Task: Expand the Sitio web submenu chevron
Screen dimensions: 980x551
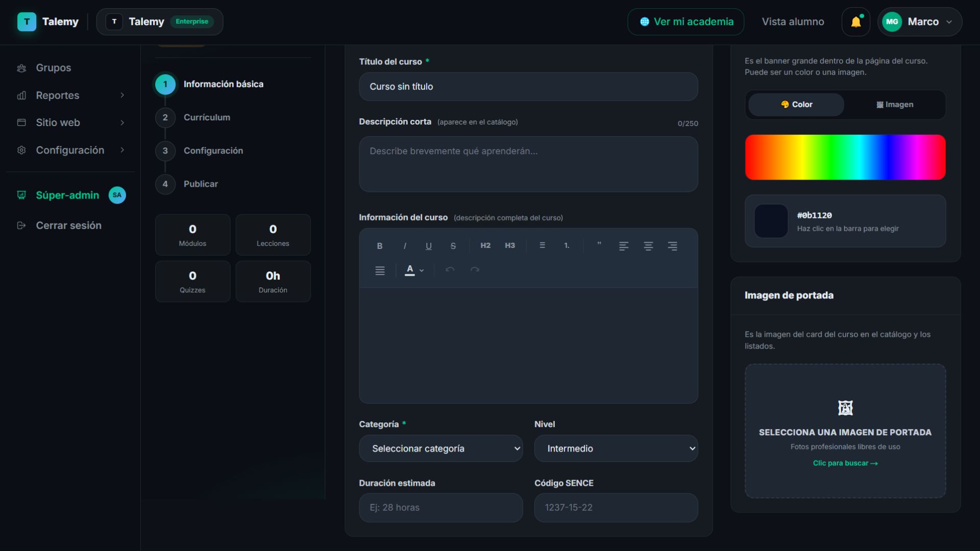Action: [x=122, y=122]
